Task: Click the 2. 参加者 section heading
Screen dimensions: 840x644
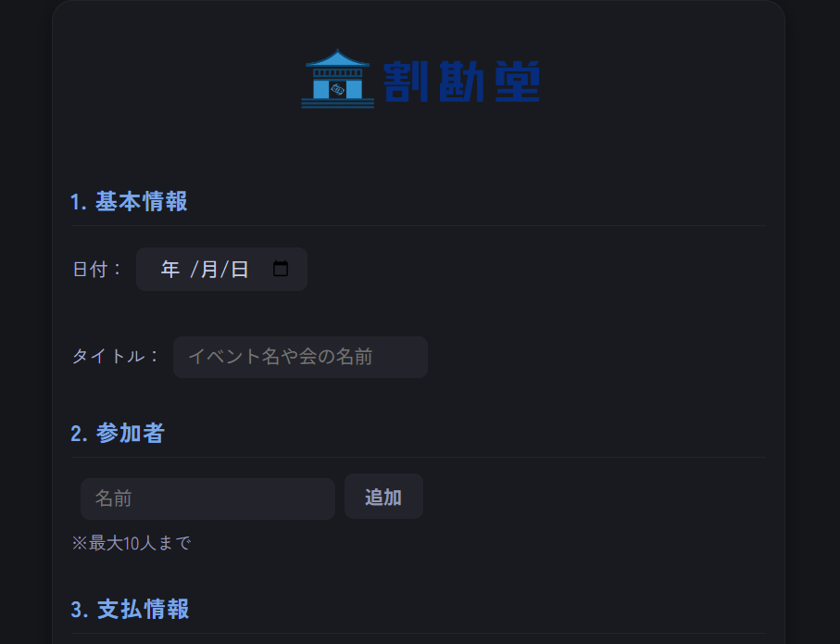Action: 118,434
